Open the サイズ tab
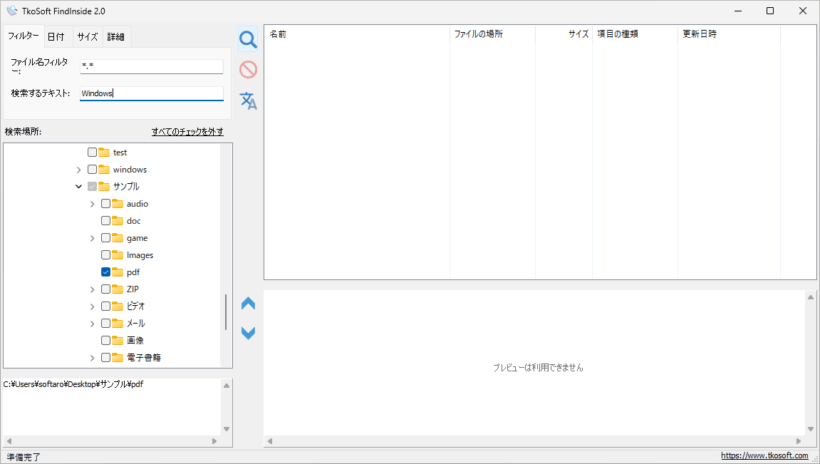This screenshot has height=464, width=820. [x=87, y=37]
